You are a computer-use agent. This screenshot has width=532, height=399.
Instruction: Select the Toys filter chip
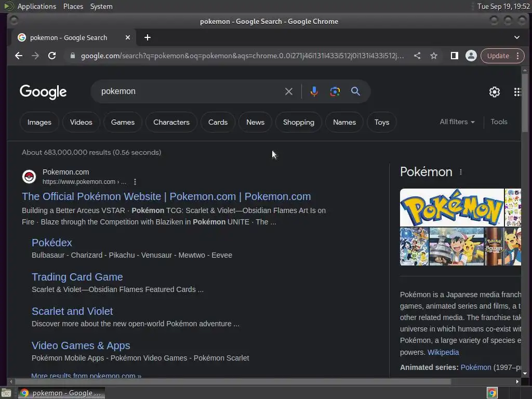382,122
